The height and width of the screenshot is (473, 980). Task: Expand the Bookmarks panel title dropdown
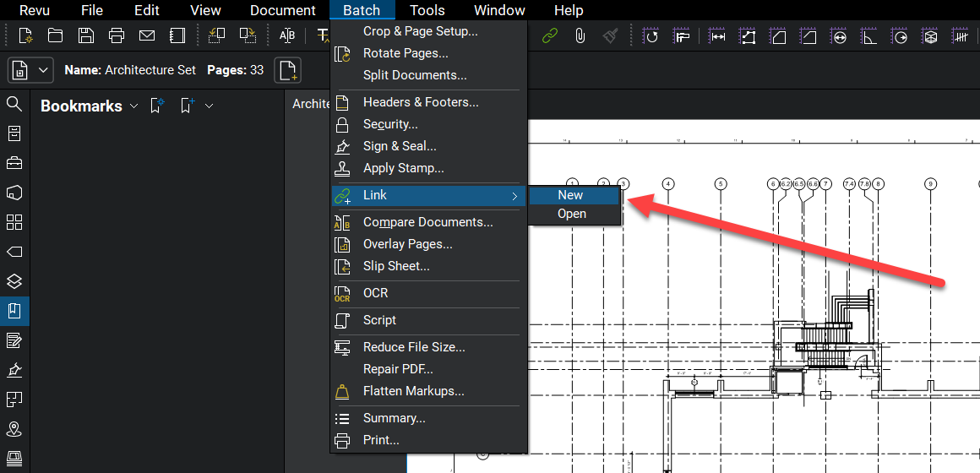133,106
